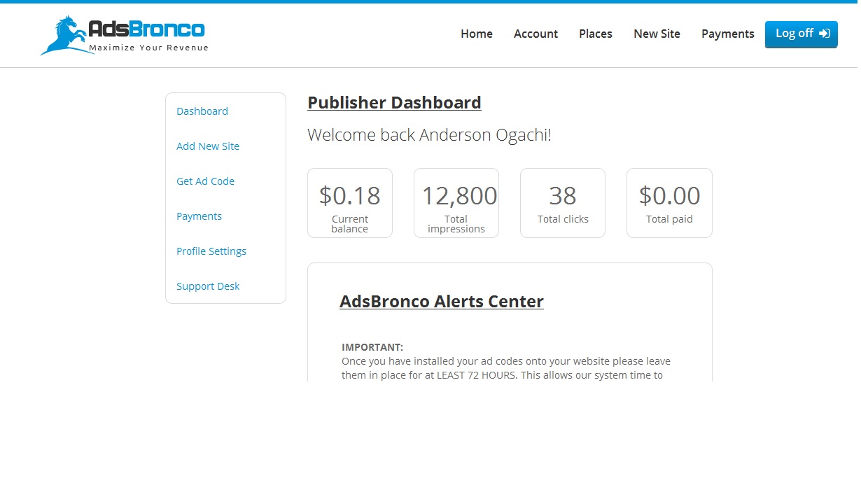Image resolution: width=861 pixels, height=504 pixels.
Task: Select the 12,800 Total impressions card
Action: point(456,203)
